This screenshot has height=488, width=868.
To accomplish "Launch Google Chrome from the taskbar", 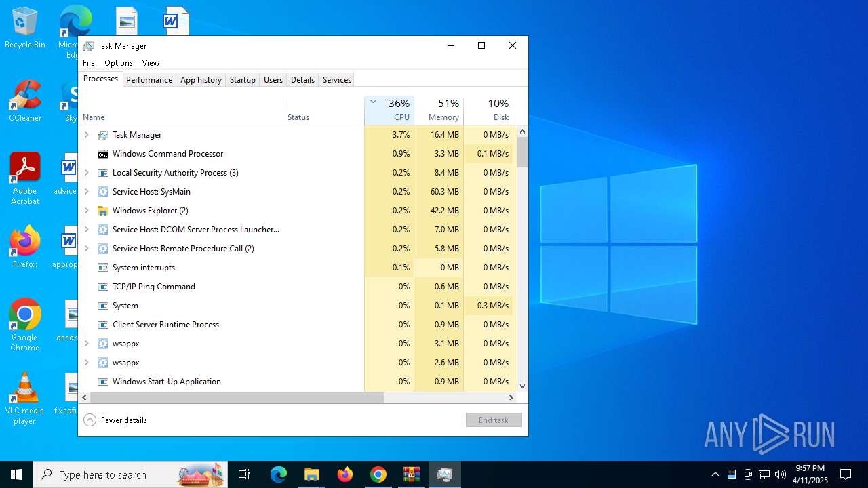I will 378,474.
